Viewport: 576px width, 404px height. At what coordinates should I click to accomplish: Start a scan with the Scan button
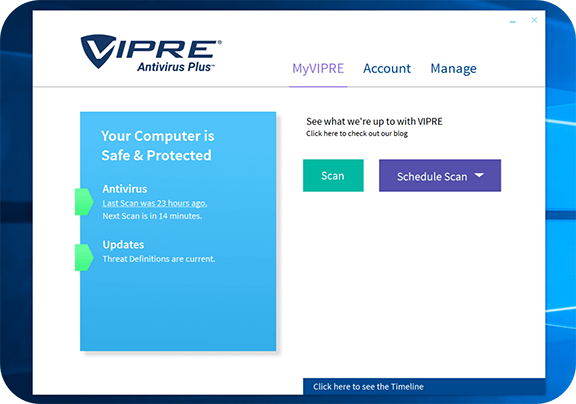click(333, 176)
